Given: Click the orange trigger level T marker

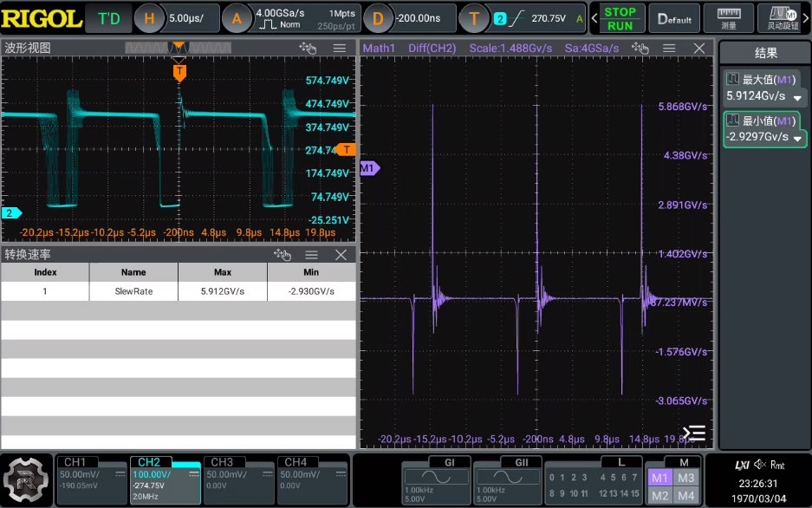Looking at the screenshot, I should [x=346, y=150].
